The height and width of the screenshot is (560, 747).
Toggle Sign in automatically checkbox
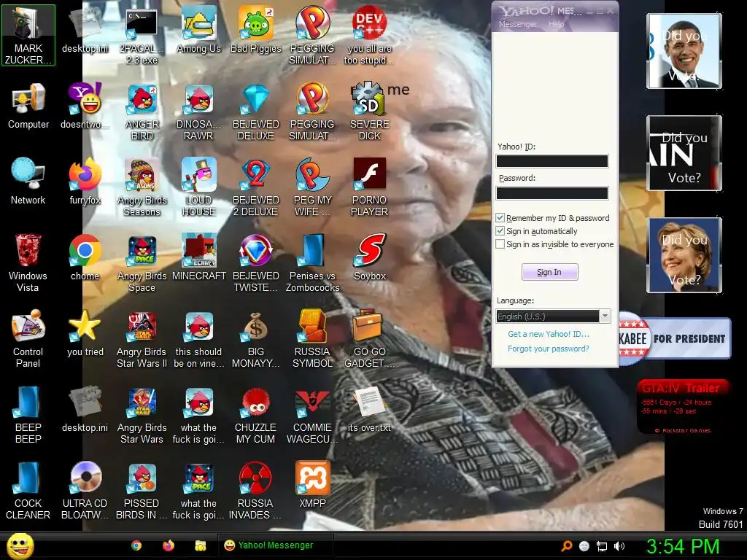(500, 231)
